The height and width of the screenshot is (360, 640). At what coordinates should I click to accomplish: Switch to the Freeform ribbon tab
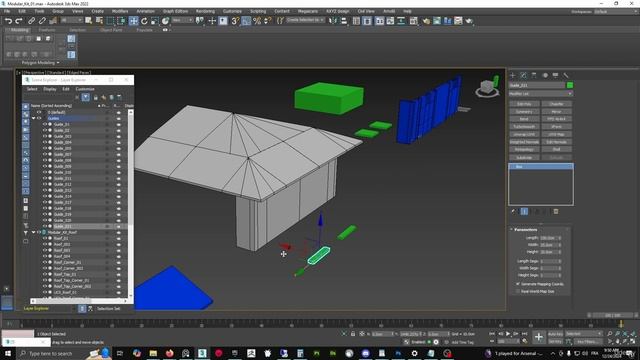point(47,30)
